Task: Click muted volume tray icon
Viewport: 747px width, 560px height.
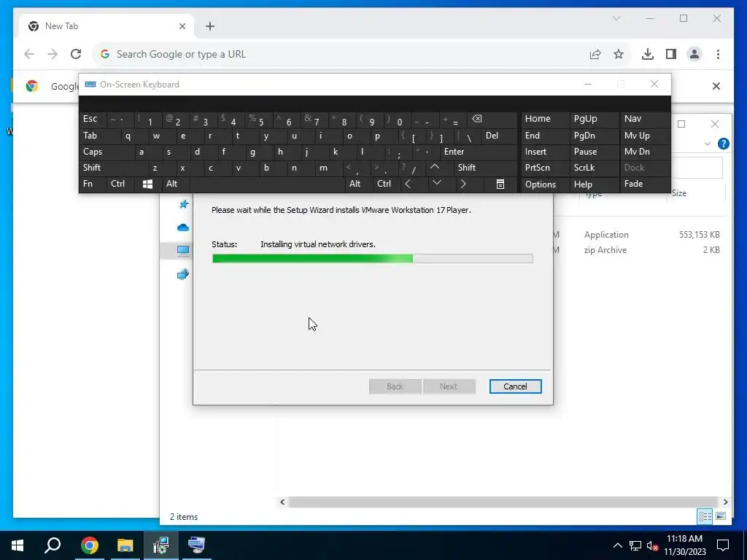Action: [653, 545]
